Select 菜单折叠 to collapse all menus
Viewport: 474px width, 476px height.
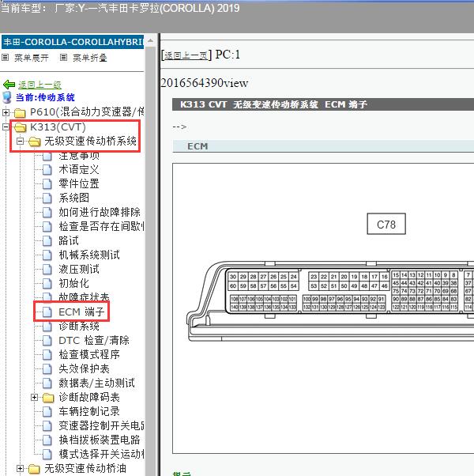[x=90, y=58]
